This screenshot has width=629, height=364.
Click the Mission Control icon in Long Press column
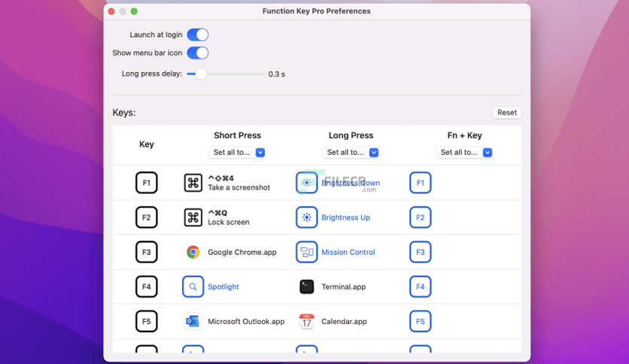click(x=306, y=252)
